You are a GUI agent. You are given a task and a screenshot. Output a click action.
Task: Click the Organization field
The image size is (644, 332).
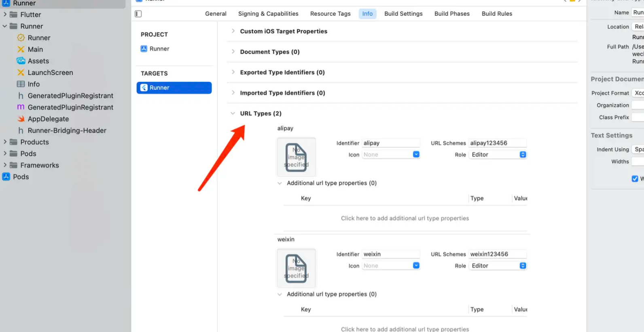coord(638,105)
